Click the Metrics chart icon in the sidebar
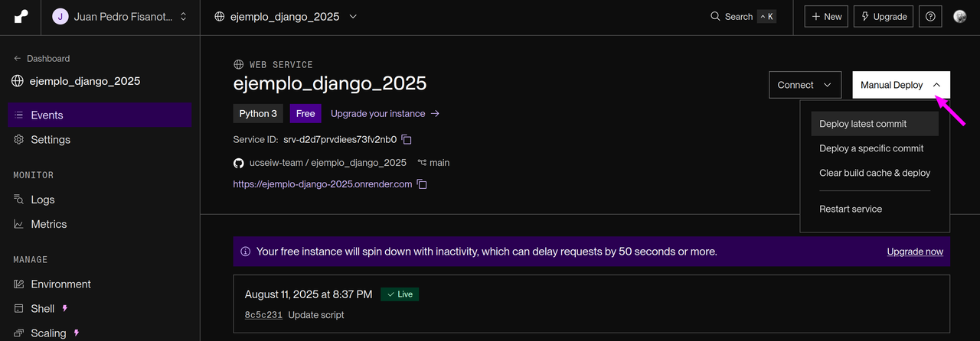Image resolution: width=980 pixels, height=341 pixels. (x=19, y=224)
